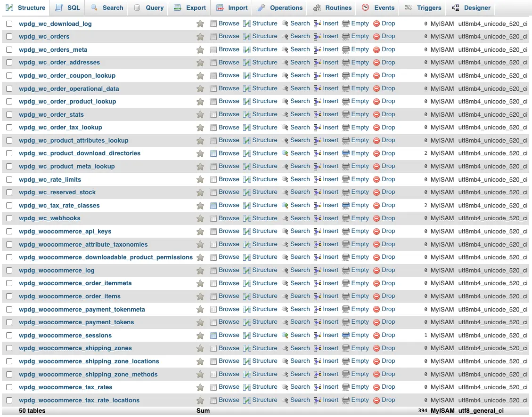
Task: Click Insert icon for wpdg_woocommerce_api_keys row
Action: (318, 231)
